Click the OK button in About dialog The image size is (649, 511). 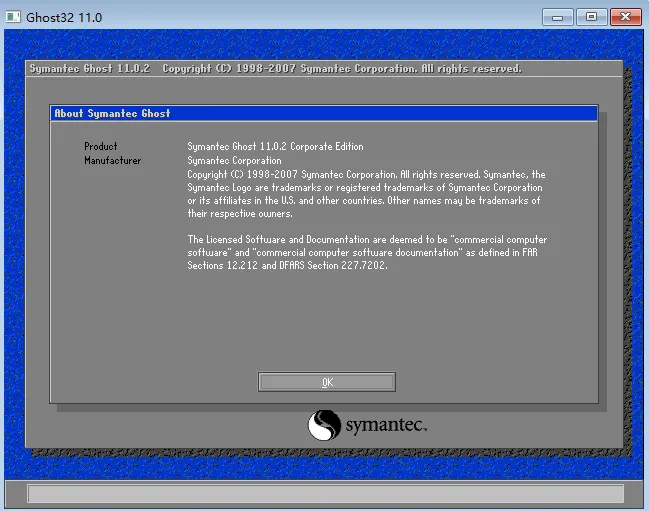tap(327, 382)
